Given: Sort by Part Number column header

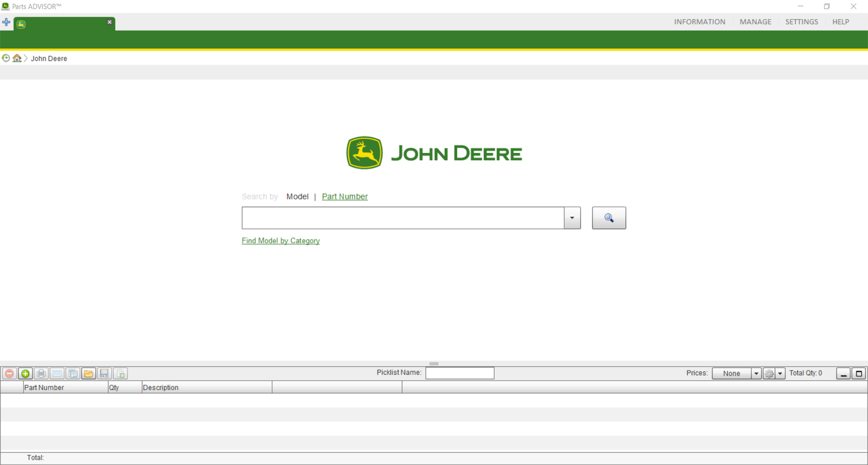Looking at the screenshot, I should pyautogui.click(x=66, y=387).
